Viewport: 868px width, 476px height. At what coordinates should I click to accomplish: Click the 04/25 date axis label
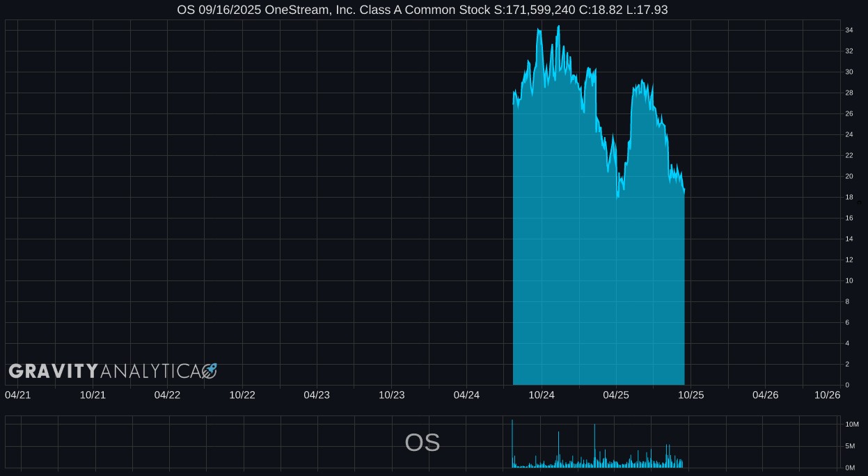[x=616, y=395]
